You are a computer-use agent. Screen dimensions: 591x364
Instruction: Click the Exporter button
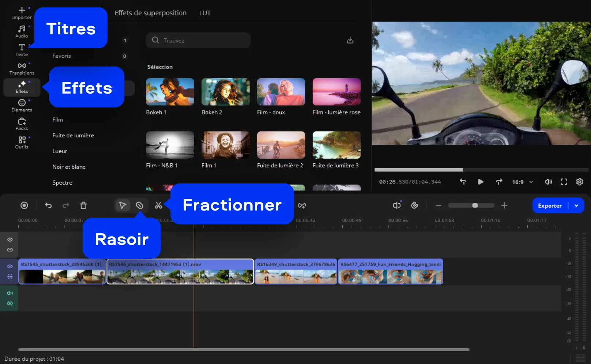549,205
